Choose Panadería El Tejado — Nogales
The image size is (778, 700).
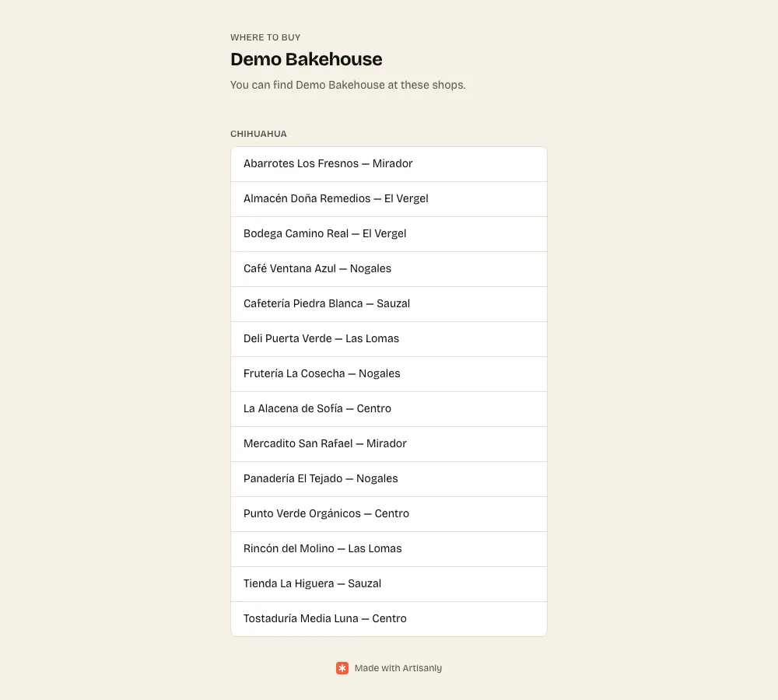point(389,479)
